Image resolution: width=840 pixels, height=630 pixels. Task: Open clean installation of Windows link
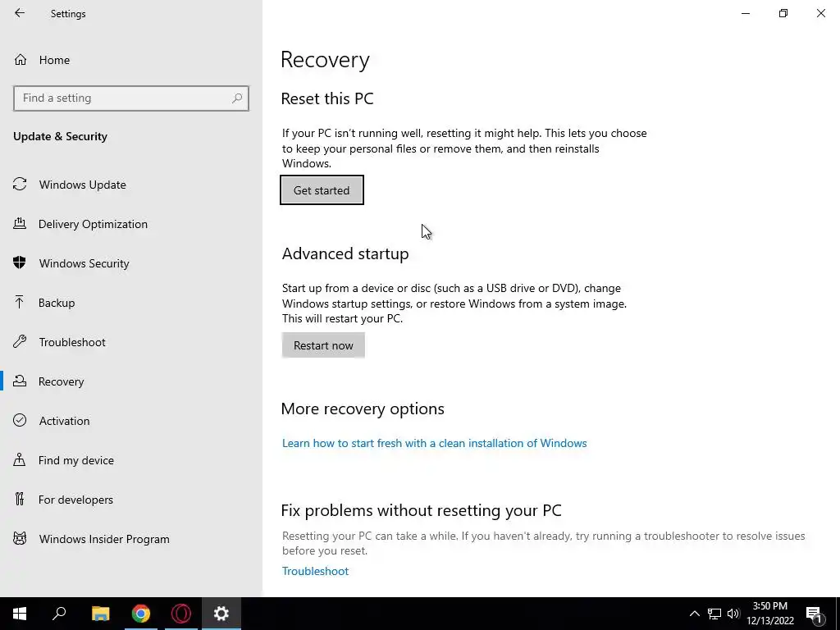click(x=435, y=443)
